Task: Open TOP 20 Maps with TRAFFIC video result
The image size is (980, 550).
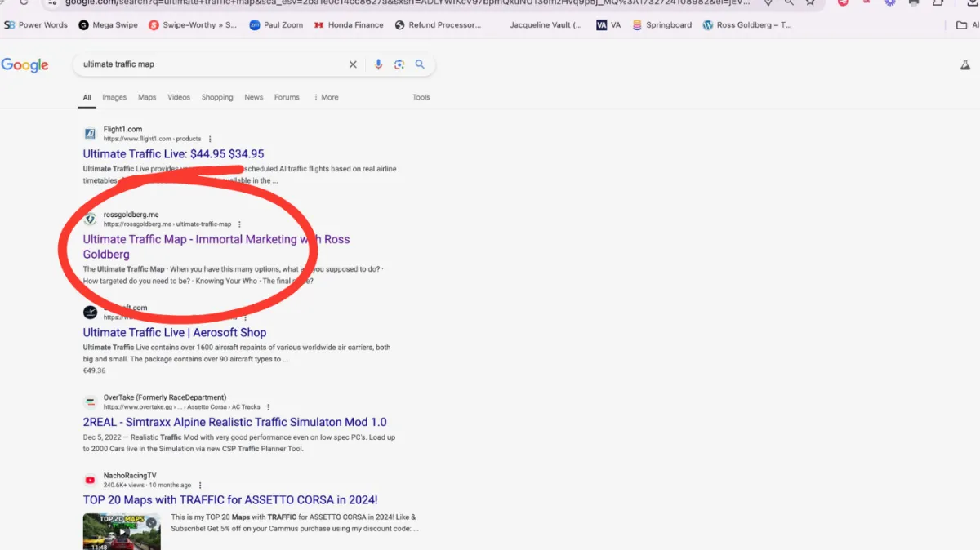Action: 230,499
